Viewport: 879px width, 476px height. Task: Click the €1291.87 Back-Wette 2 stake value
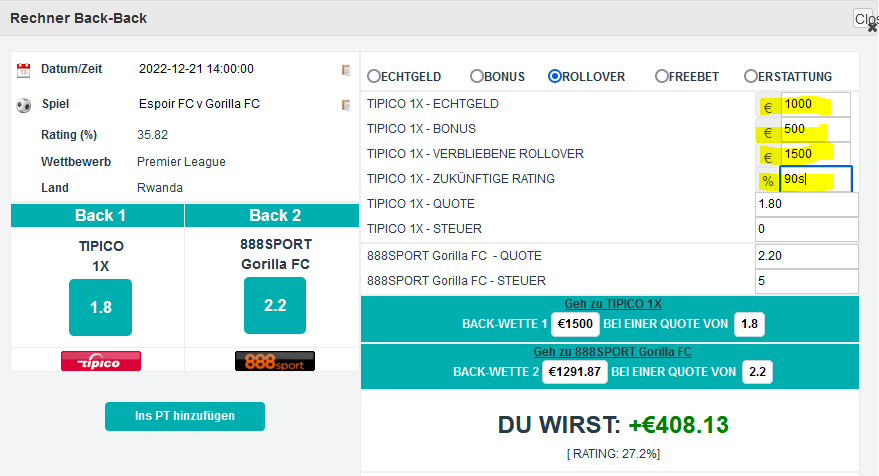click(575, 372)
